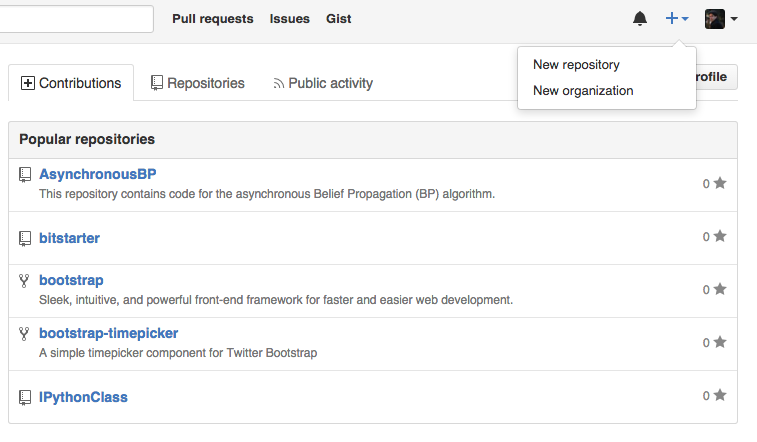Image resolution: width=757 pixels, height=442 pixels.
Task: Click the user avatar thumbnail
Action: coord(715,19)
